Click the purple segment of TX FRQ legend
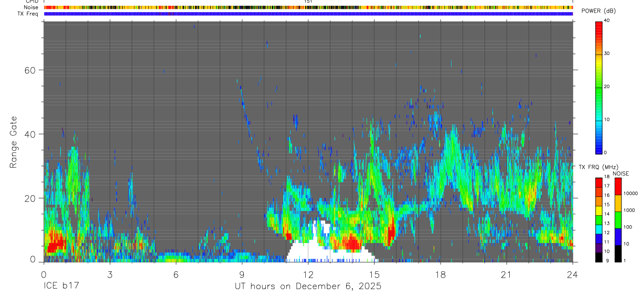Viewport: 644px width, 297px height. (x=598, y=248)
